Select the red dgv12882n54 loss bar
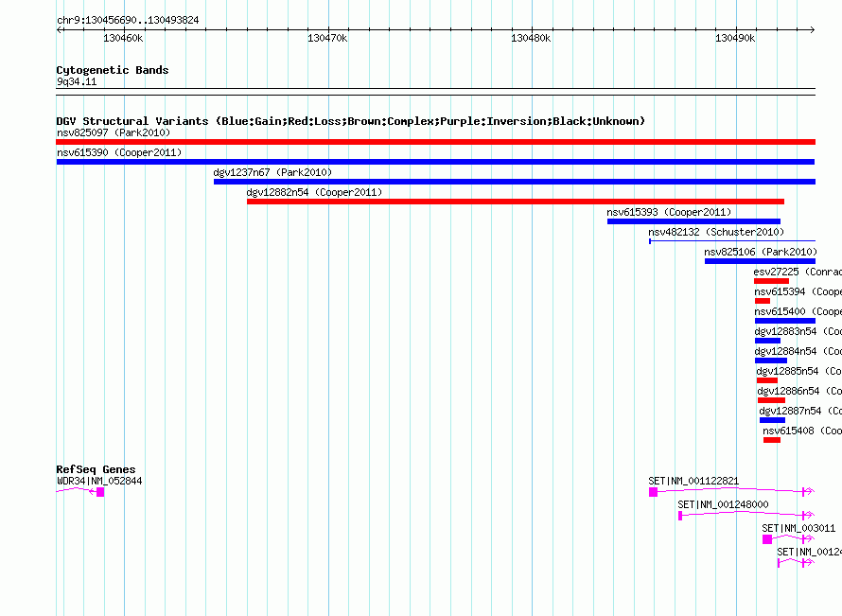The height and width of the screenshot is (616, 842). pos(516,202)
